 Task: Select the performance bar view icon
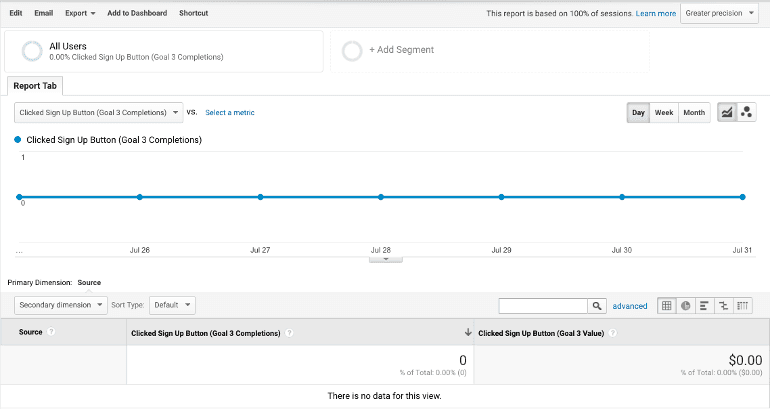tap(704, 306)
